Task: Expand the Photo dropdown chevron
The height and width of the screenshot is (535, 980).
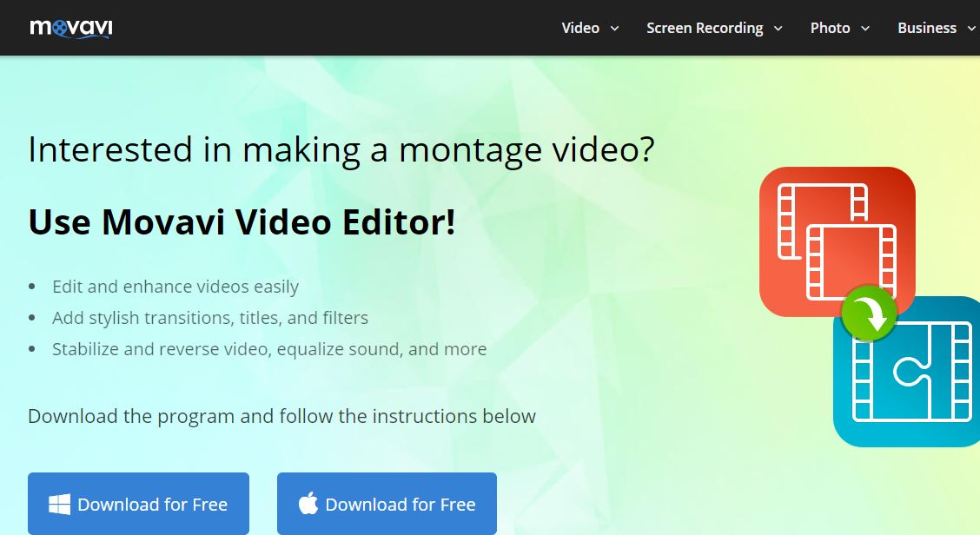Action: (865, 29)
